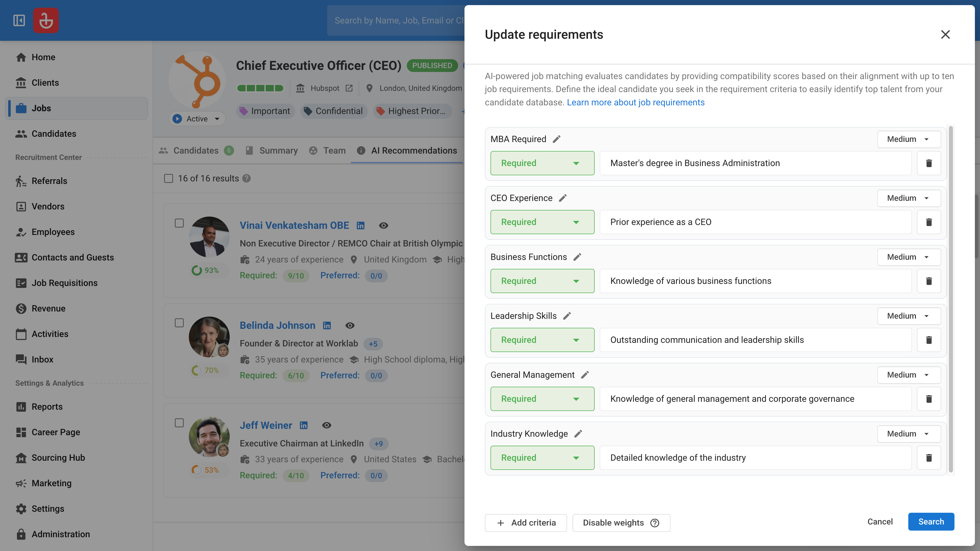The width and height of the screenshot is (980, 551).
Task: Open Belinda Johnson's LinkedIn icon
Action: coord(327,325)
